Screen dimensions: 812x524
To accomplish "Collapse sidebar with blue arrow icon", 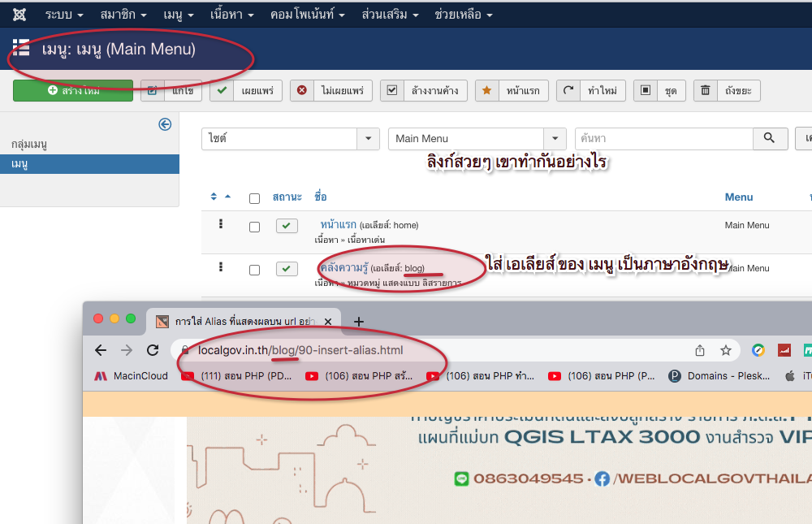I will coord(165,124).
